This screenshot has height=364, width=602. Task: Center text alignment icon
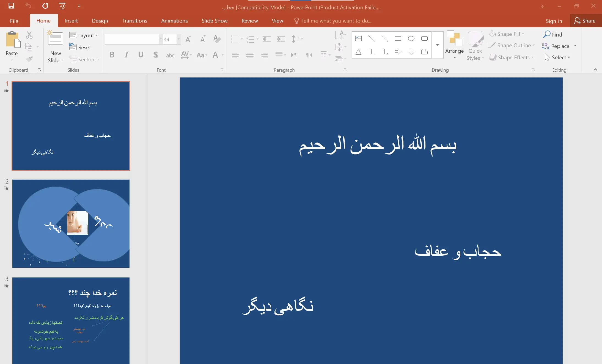(x=250, y=55)
